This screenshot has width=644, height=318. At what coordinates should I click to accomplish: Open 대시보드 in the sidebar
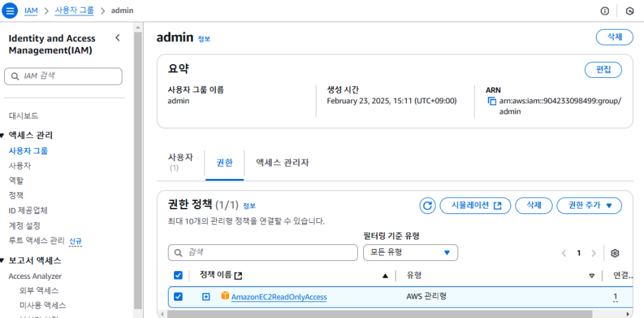pyautogui.click(x=23, y=116)
